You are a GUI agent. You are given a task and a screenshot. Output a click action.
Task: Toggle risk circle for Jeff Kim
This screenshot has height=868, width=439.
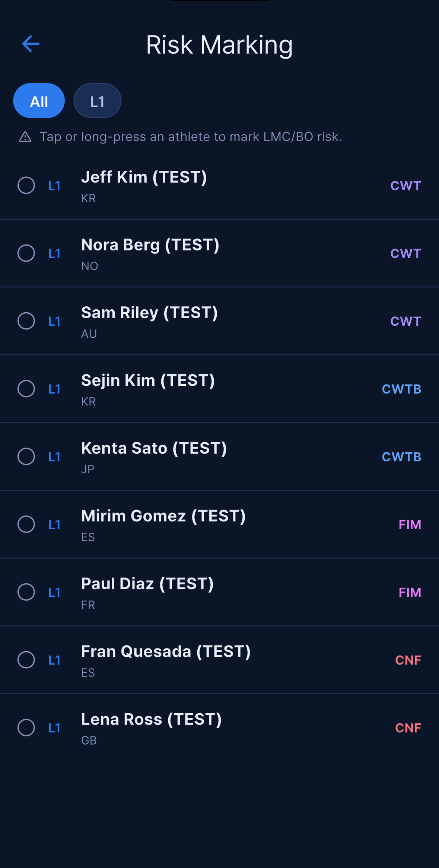tap(26, 185)
